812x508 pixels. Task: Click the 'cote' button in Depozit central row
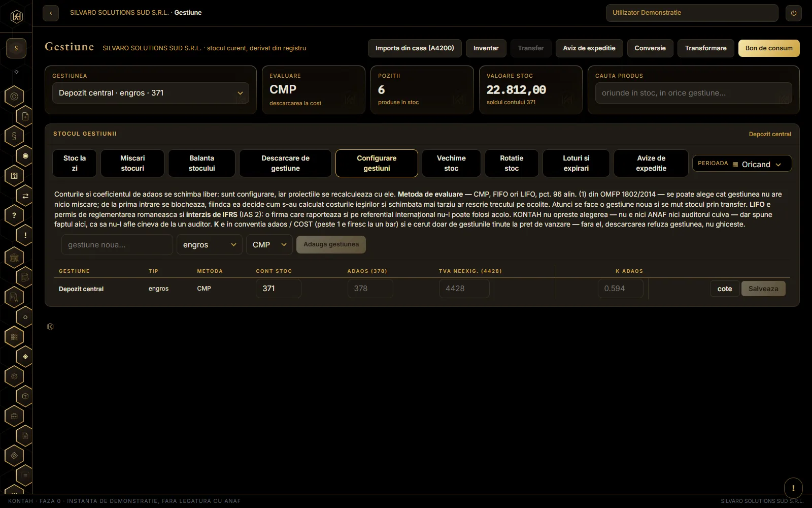click(x=725, y=289)
